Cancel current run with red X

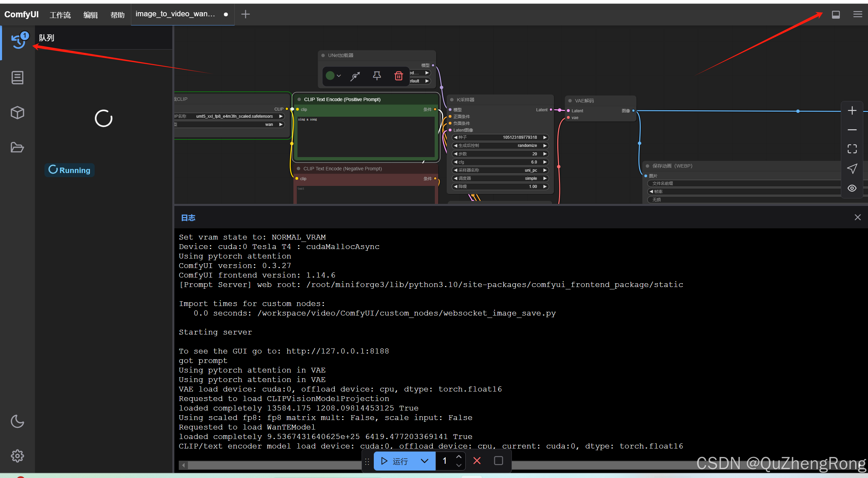(x=477, y=461)
